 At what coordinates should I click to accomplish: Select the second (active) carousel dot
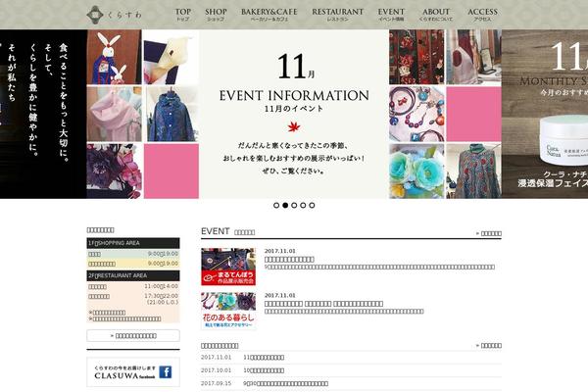285,205
